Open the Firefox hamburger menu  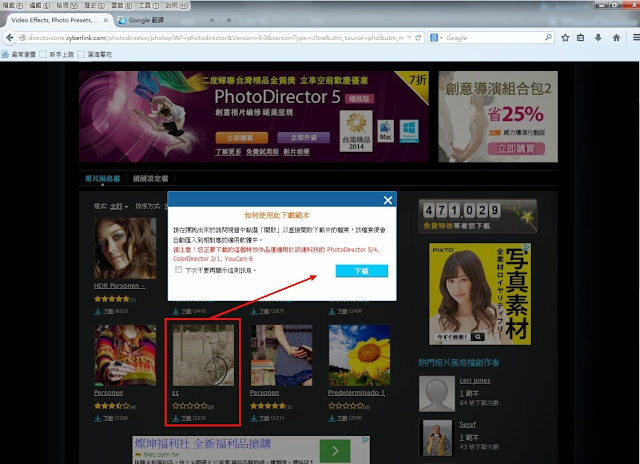click(x=636, y=38)
